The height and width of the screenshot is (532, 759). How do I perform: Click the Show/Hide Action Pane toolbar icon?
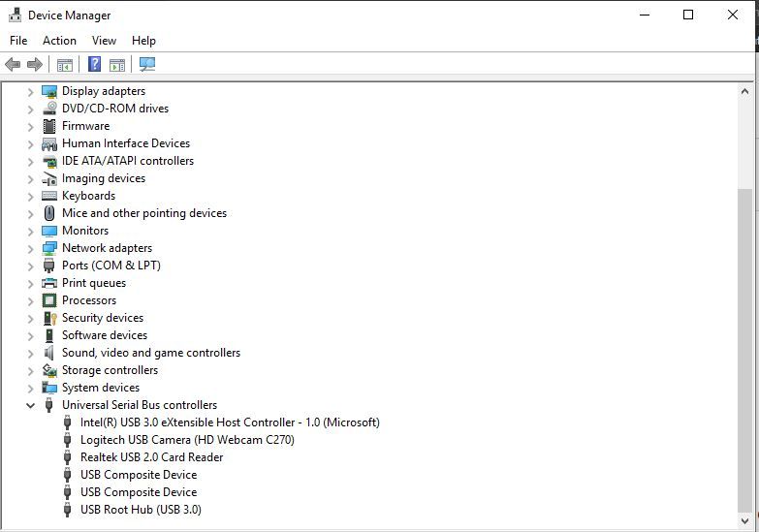point(117,65)
